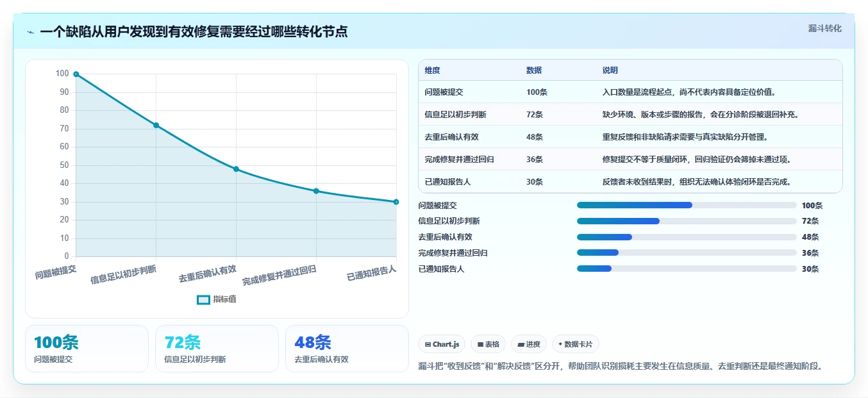The image size is (868, 398).
Task: Click the 100条 value beside the progress bar
Action: 812,206
